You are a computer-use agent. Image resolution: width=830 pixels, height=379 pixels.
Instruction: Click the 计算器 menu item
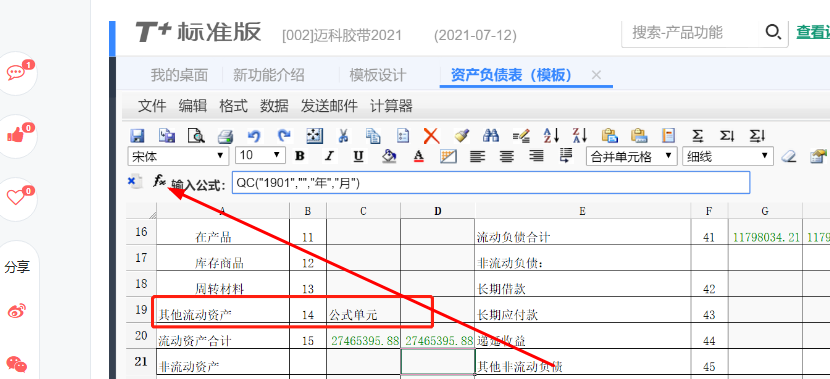[x=391, y=106]
